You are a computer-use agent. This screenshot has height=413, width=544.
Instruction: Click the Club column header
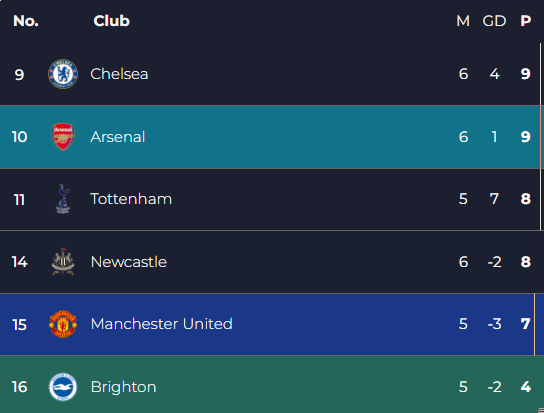tap(111, 21)
